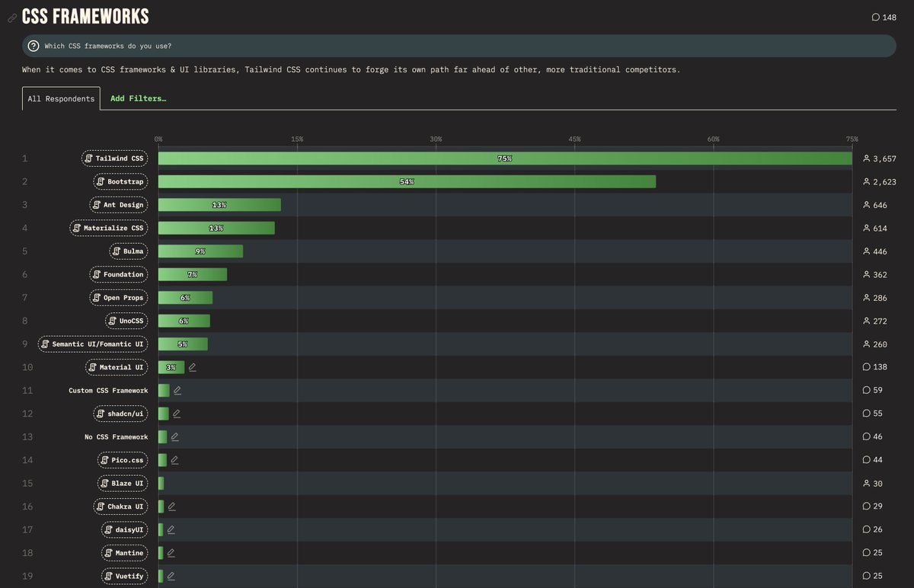Open the Bootstrap label chip
The height and width of the screenshot is (588, 914).
[x=120, y=182]
